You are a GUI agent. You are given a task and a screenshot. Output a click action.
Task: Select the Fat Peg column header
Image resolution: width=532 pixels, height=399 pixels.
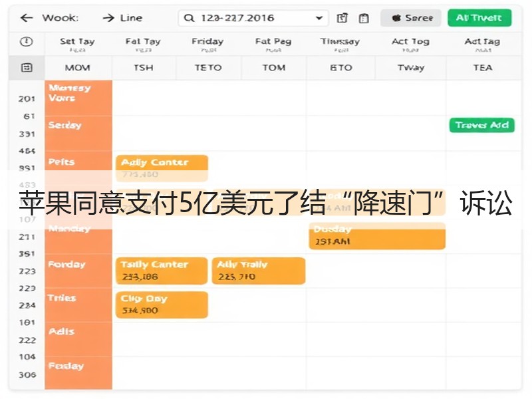click(273, 44)
